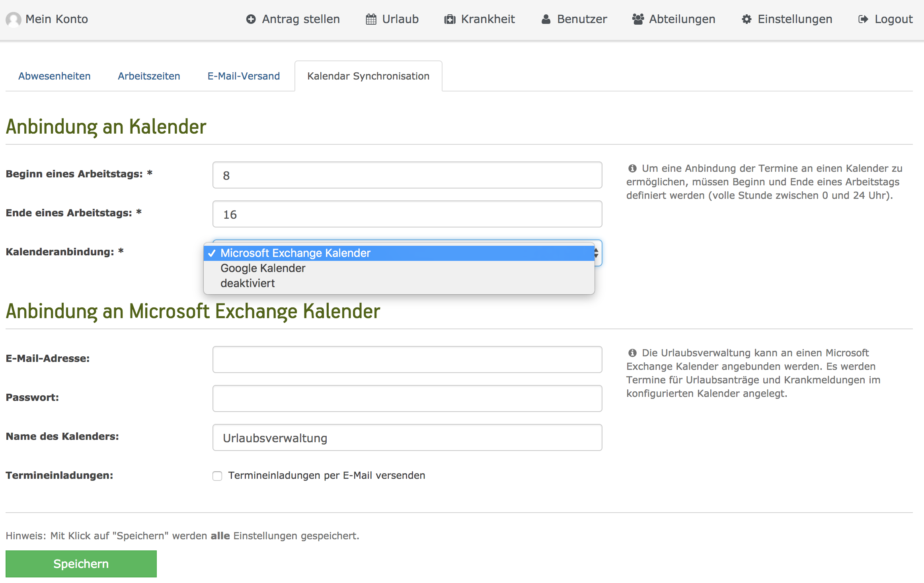Click the sign-out icon beside Logout
Screen dimensions: 924x583
tap(863, 19)
